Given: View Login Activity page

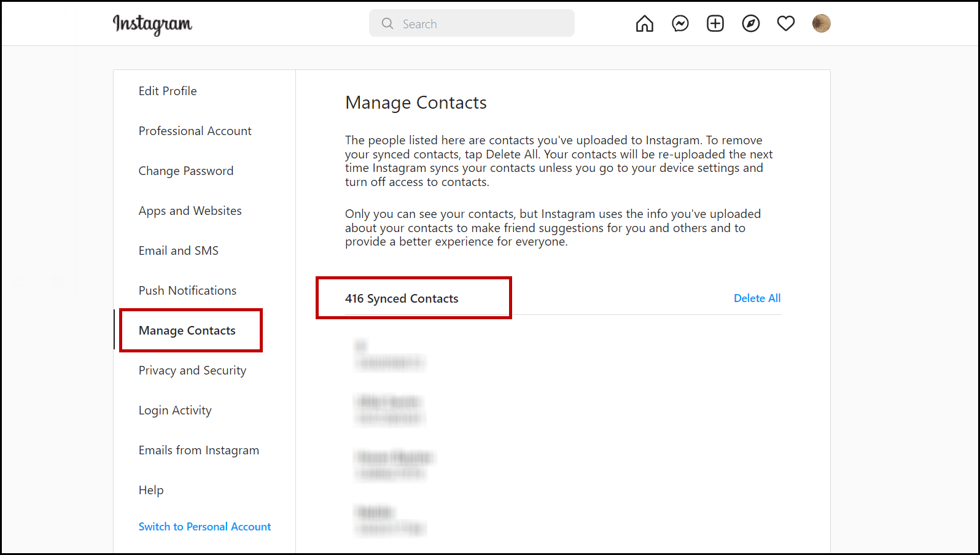Looking at the screenshot, I should coord(175,410).
